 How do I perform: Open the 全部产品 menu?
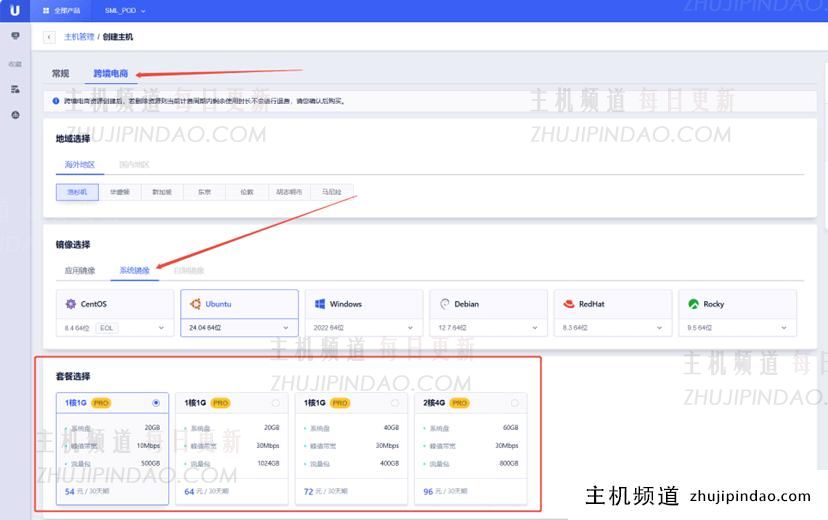point(65,10)
